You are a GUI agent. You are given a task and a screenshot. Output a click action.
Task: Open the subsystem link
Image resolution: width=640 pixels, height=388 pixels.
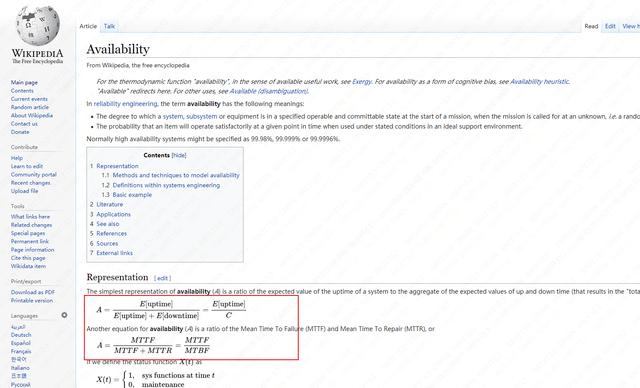[x=202, y=117]
